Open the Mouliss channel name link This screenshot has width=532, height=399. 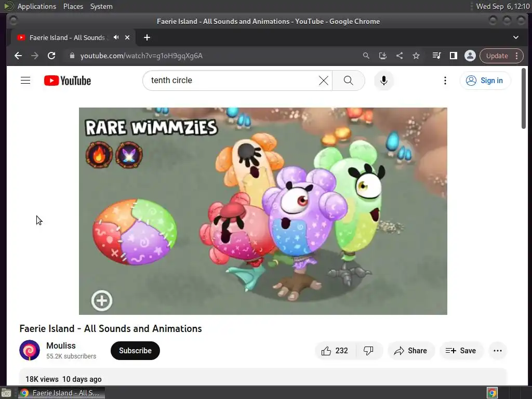click(61, 345)
